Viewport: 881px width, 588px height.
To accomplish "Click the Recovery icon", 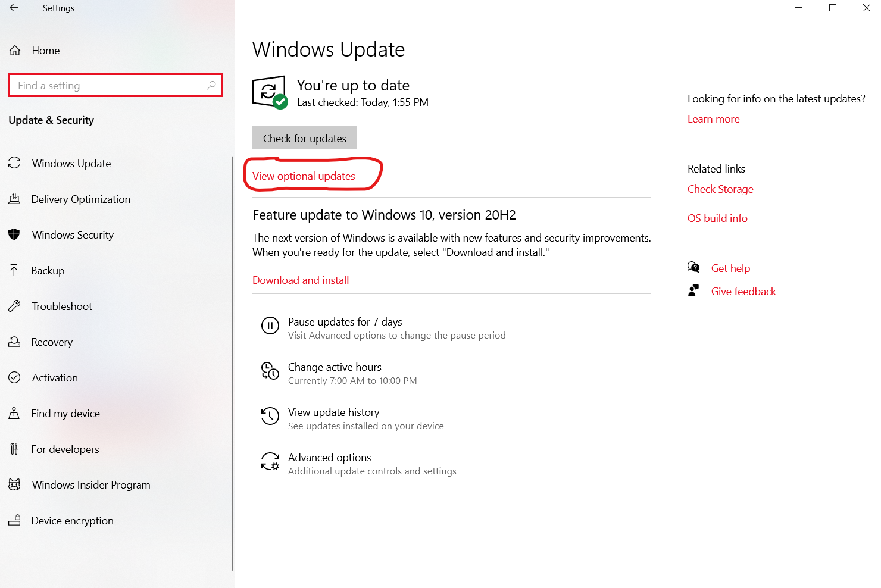I will pyautogui.click(x=14, y=342).
